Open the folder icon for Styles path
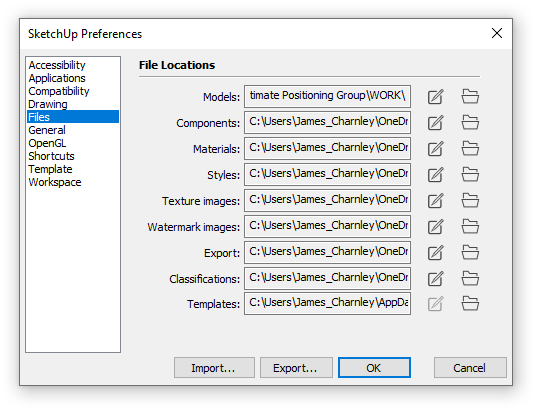This screenshot has height=419, width=544. (x=470, y=175)
